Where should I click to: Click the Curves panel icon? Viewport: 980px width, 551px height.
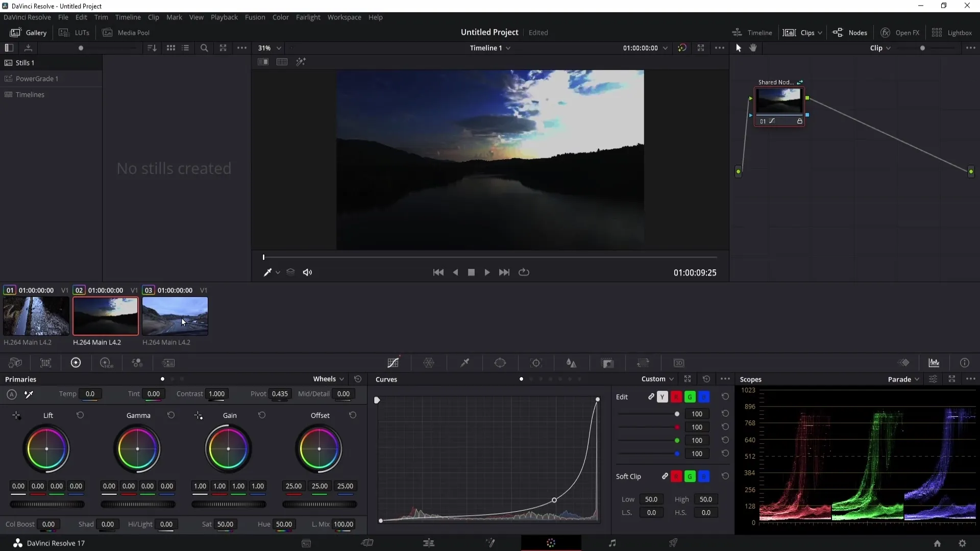click(394, 363)
